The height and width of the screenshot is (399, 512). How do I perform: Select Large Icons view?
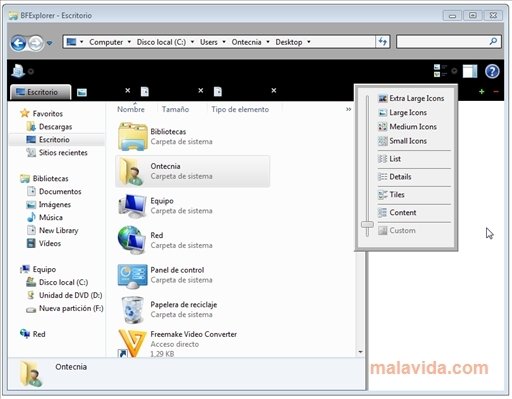[x=402, y=113]
